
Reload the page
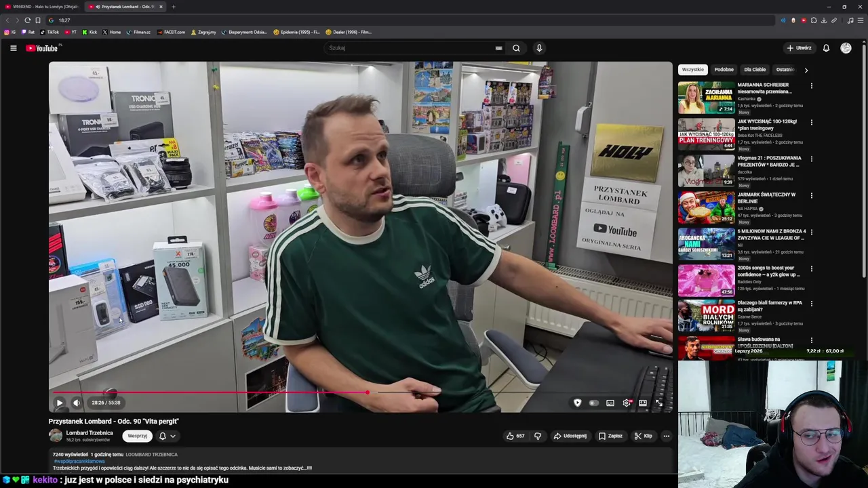pos(27,20)
